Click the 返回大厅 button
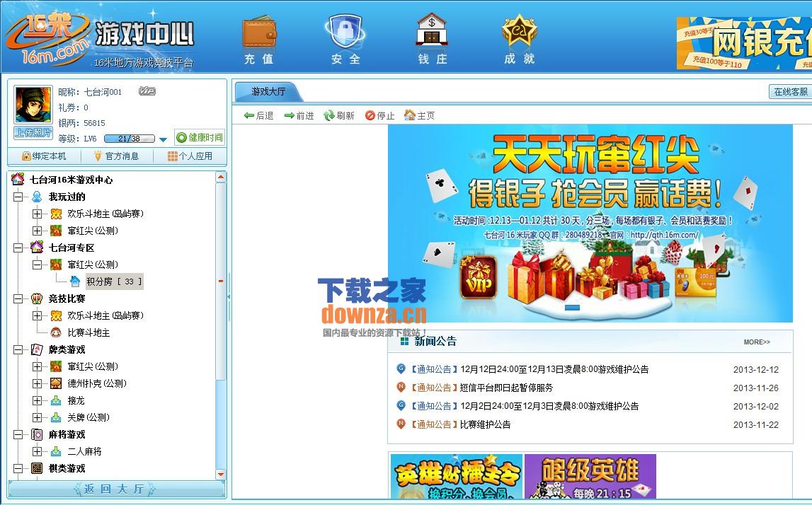 [117, 489]
